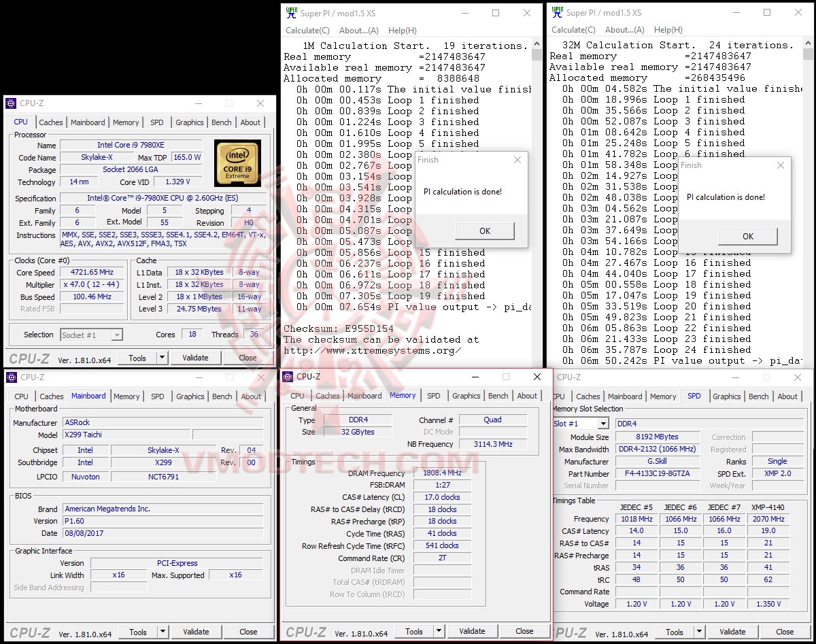Click NB Frequency value 3114.3 MHz
This screenshot has height=644, width=816.
[493, 444]
